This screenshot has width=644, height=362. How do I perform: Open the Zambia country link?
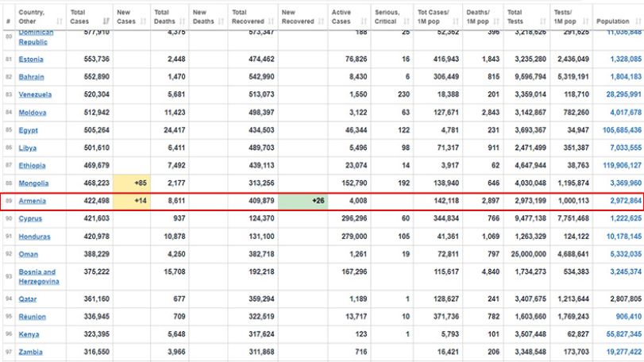30,352
